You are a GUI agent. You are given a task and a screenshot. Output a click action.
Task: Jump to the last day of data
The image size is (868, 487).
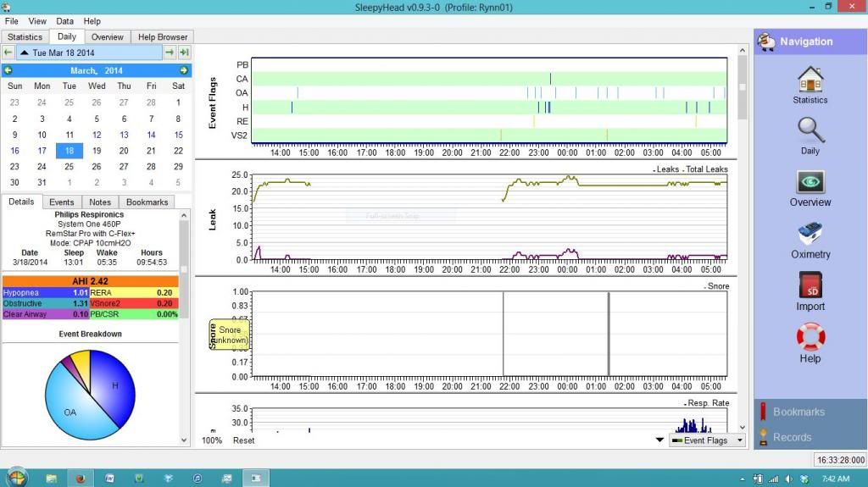[184, 53]
